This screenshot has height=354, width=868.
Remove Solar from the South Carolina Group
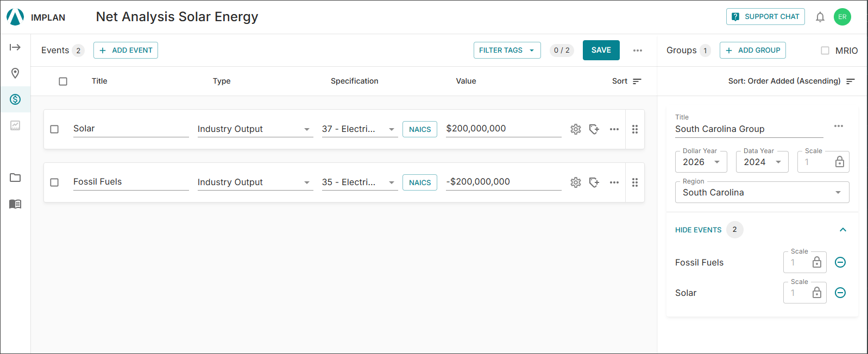[840, 293]
